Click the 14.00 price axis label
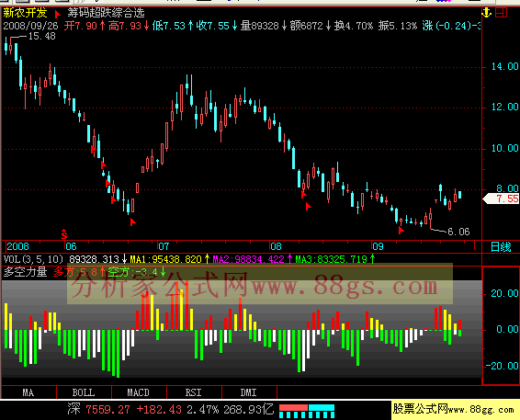The image size is (520, 420). (x=504, y=66)
